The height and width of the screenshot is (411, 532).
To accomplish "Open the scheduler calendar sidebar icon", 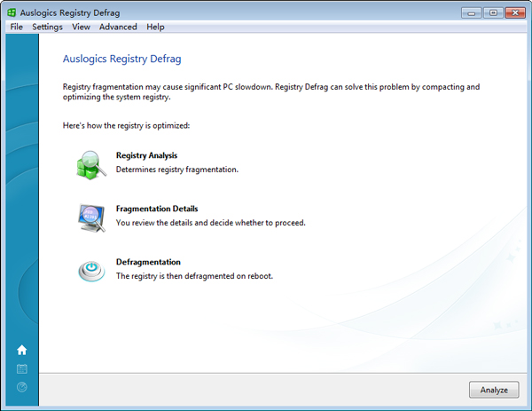I will pos(21,369).
